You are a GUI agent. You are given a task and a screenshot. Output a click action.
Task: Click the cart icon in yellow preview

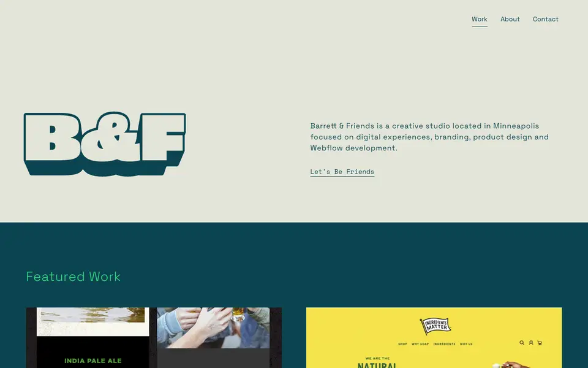[x=540, y=343]
